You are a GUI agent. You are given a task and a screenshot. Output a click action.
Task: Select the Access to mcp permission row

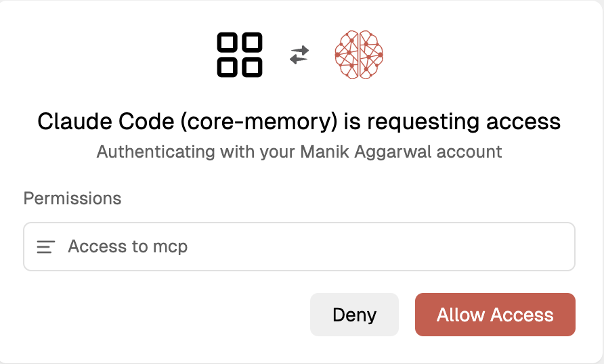[299, 247]
